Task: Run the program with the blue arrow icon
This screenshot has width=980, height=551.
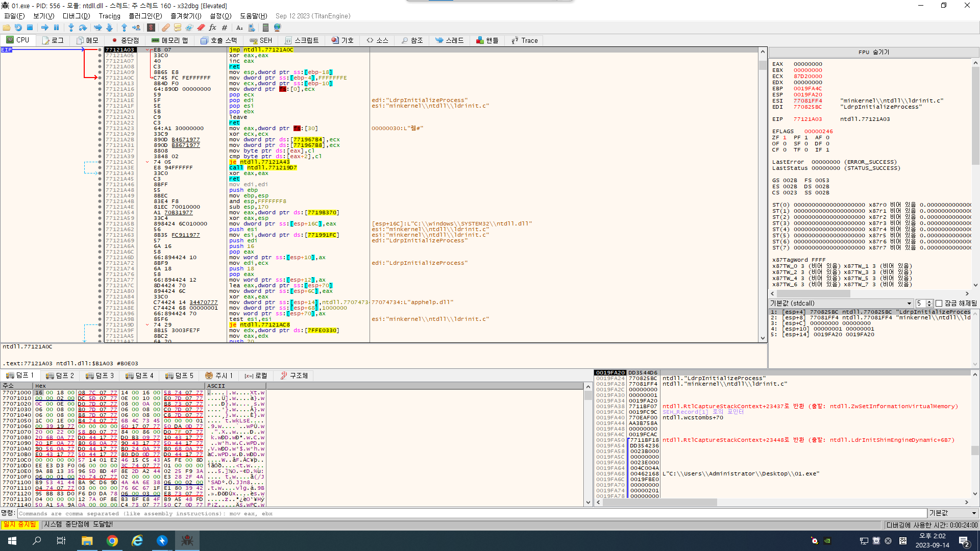Action: 45,28
